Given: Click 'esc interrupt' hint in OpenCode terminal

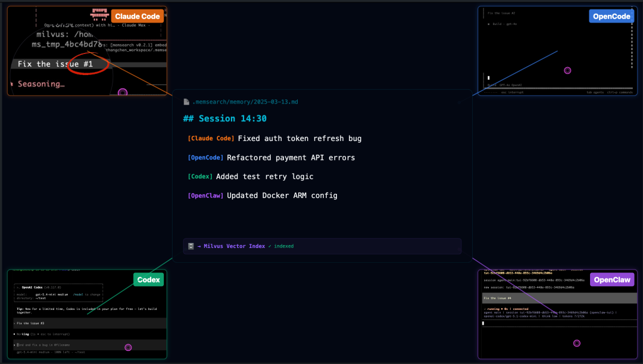Looking at the screenshot, I should [x=512, y=93].
